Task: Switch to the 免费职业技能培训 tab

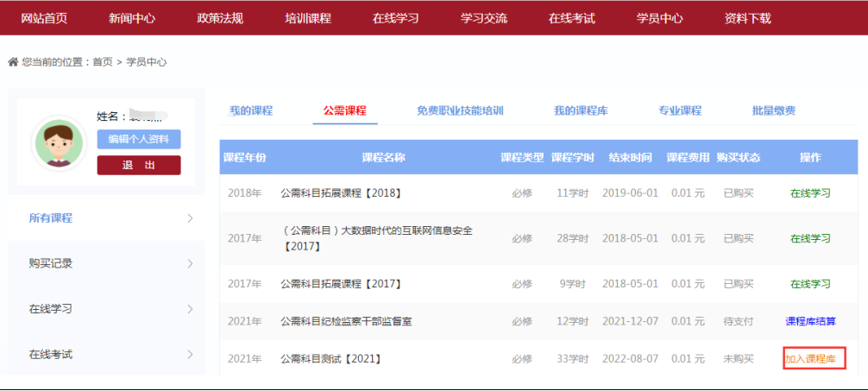Action: click(459, 110)
